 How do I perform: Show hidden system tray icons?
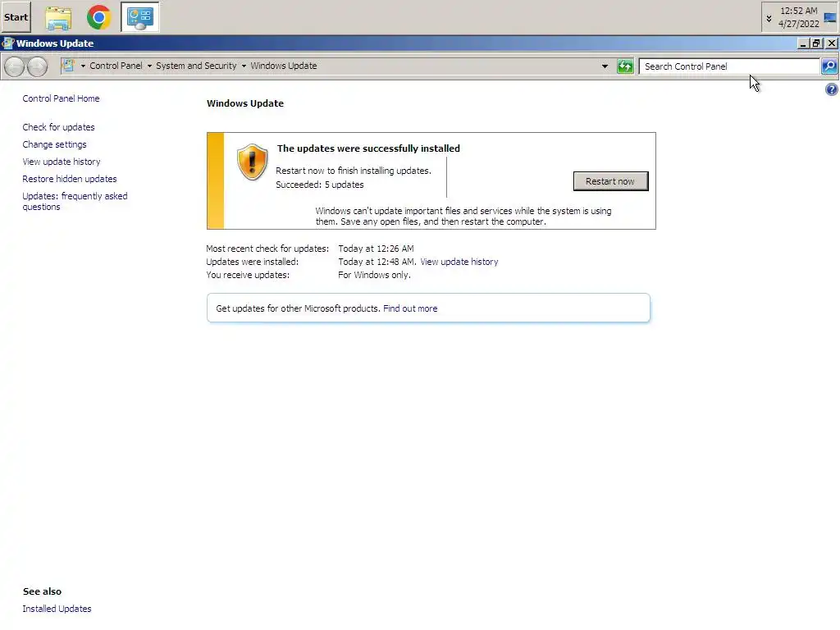click(769, 18)
